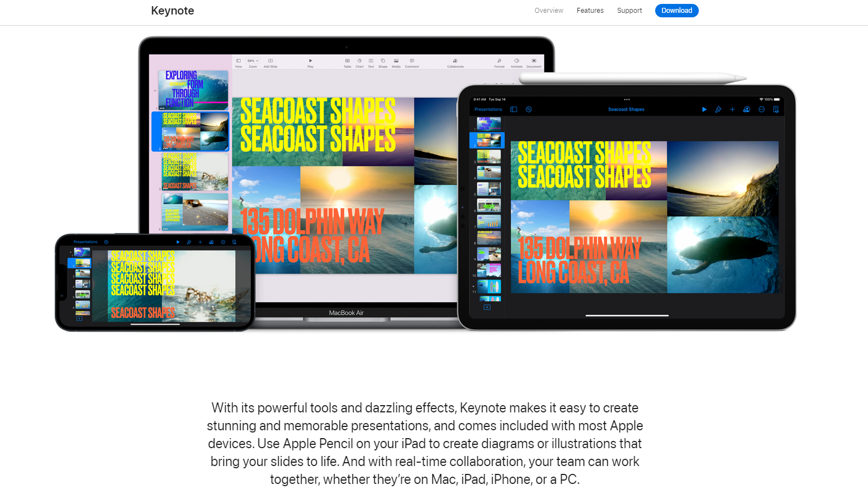Tap the plus Insert icon on iPad
Image resolution: width=868 pixels, height=494 pixels.
[x=732, y=110]
